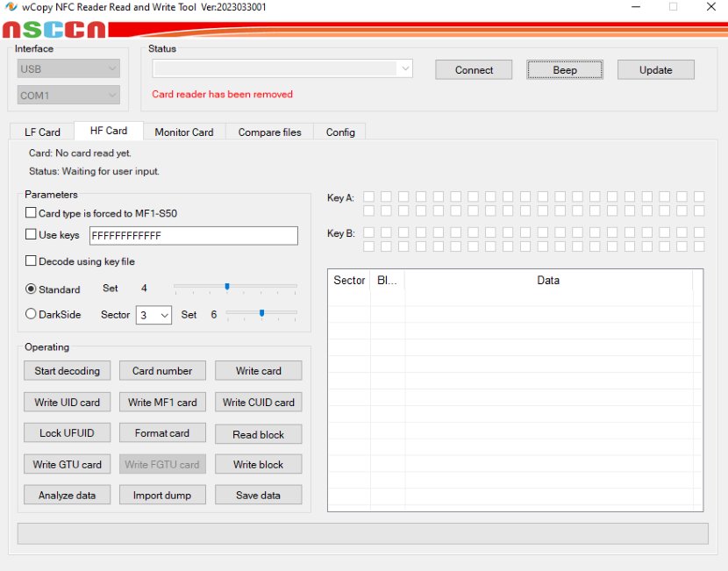The image size is (728, 571).
Task: Click the Use keys text field
Action: click(x=193, y=236)
